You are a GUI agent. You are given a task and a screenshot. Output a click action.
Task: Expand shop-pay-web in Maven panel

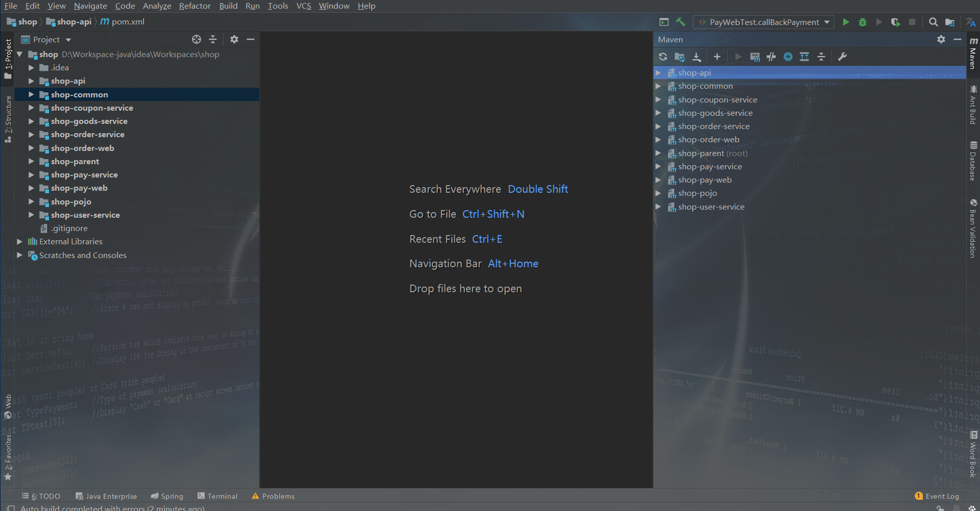658,180
